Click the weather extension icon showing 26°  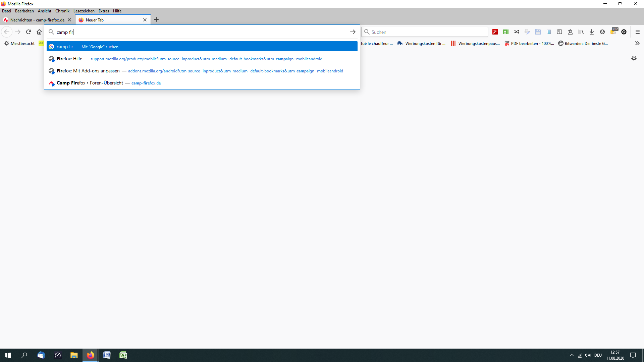click(x=613, y=32)
